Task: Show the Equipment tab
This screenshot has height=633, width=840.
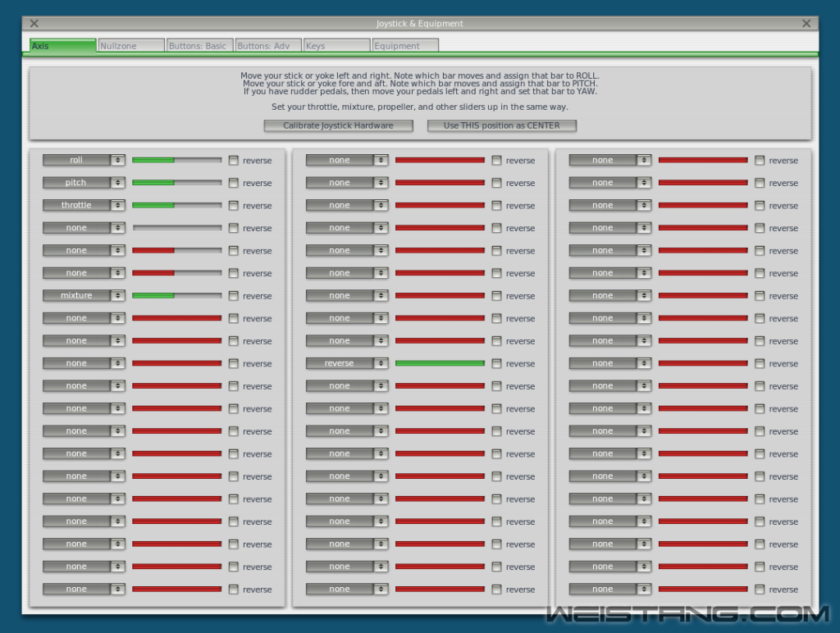Action: (x=405, y=46)
